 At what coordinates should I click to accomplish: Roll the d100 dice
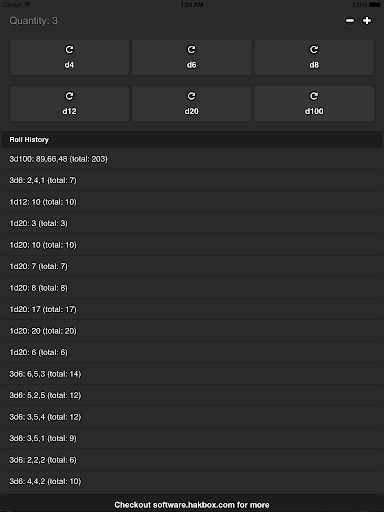[x=314, y=104]
